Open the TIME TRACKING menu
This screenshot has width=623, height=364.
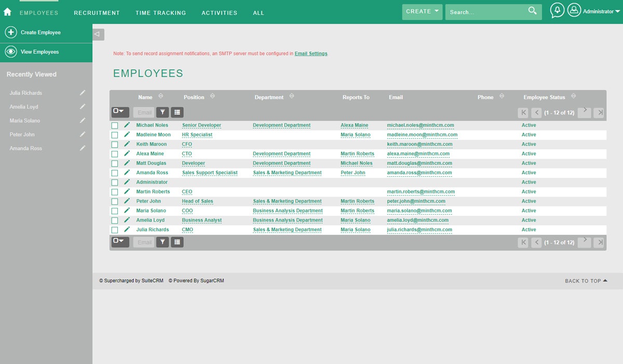[160, 13]
